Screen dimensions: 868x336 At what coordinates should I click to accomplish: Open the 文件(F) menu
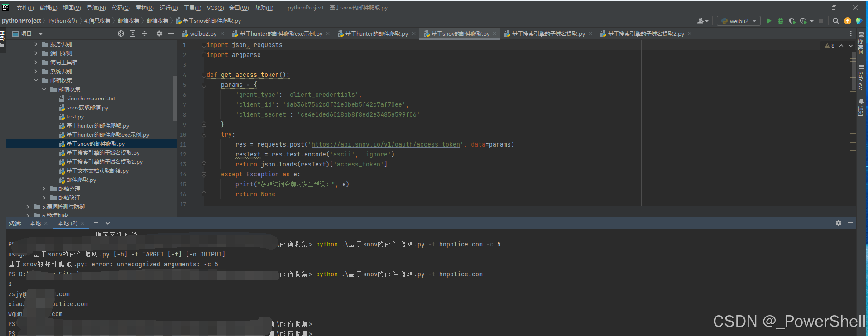pyautogui.click(x=25, y=8)
